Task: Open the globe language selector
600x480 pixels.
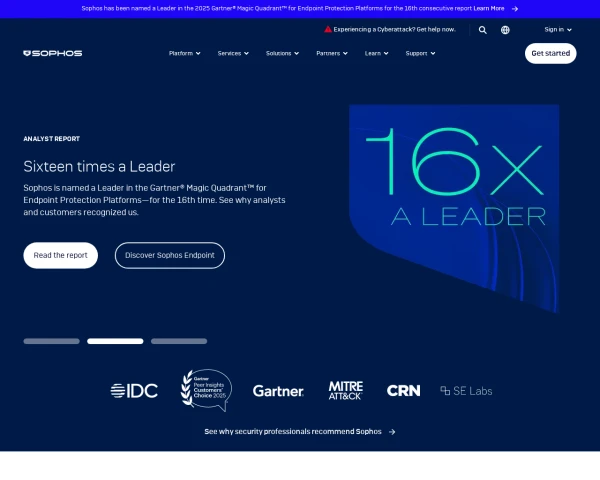Action: point(505,30)
